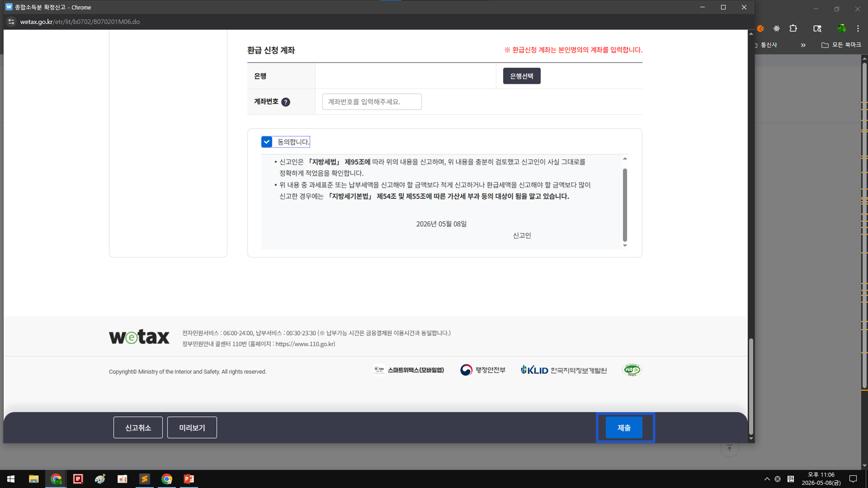Click the atom-shaped extension icon in the background Chrome
Screen dimensions: 868x488
777,29
